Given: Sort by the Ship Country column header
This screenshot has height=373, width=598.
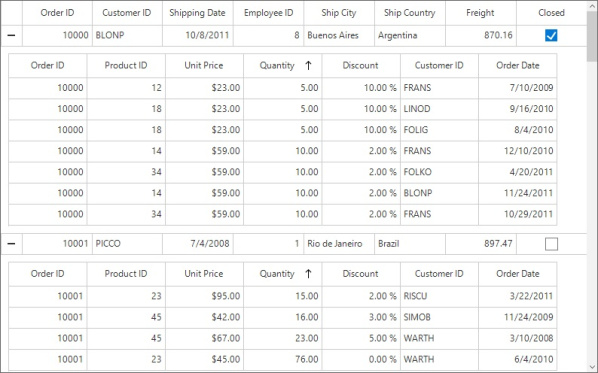Looking at the screenshot, I should [410, 13].
